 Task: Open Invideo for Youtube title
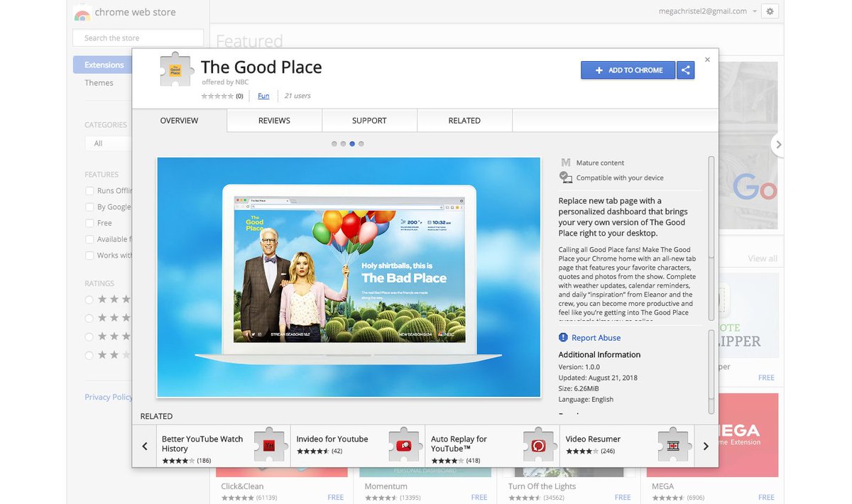click(332, 439)
